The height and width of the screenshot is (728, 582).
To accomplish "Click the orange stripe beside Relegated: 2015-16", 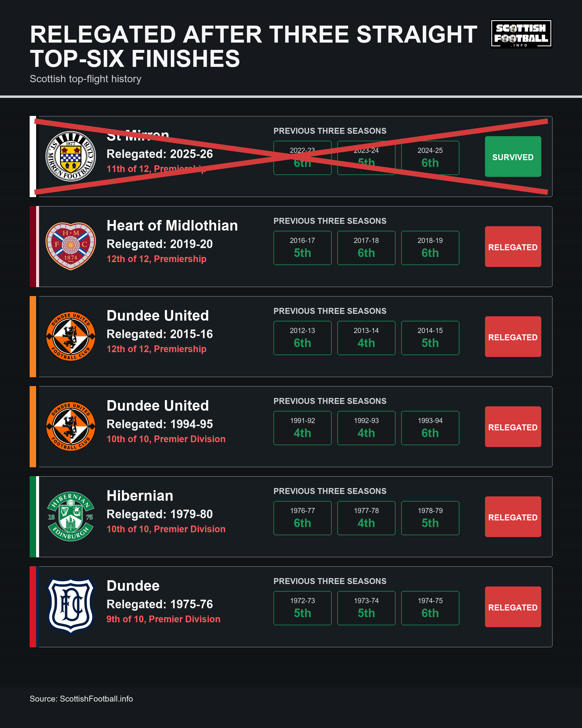I will 33,337.
